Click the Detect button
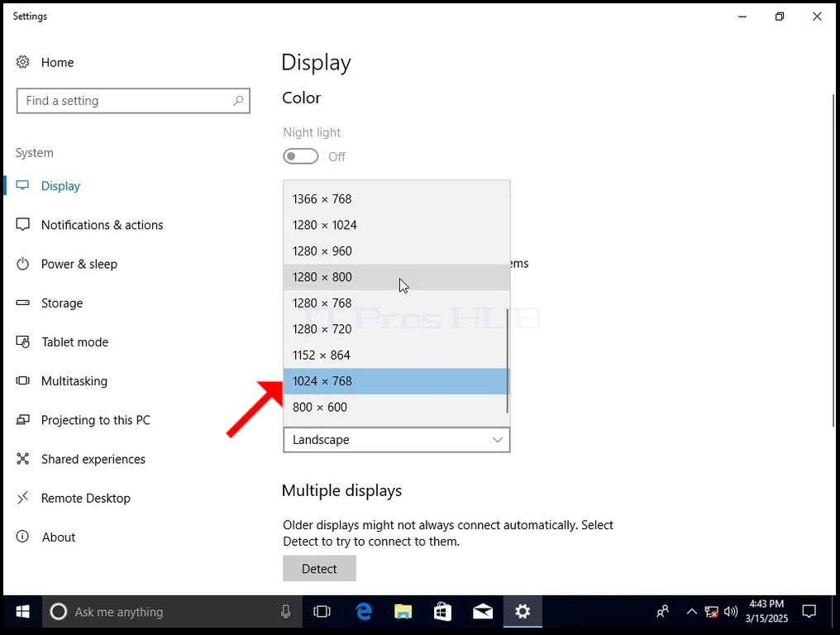840x635 pixels. (319, 569)
